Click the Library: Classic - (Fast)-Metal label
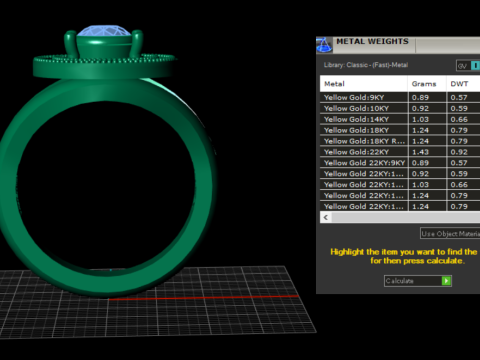Image resolution: width=480 pixels, height=360 pixels. tap(366, 65)
